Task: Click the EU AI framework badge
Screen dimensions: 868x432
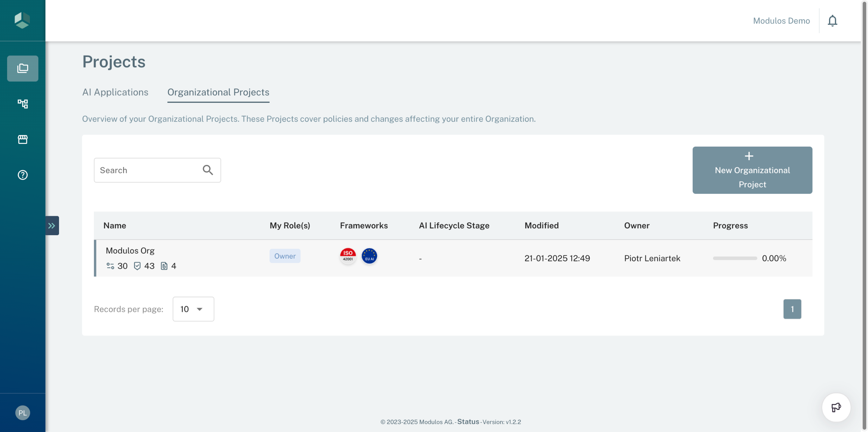Action: coord(369,256)
